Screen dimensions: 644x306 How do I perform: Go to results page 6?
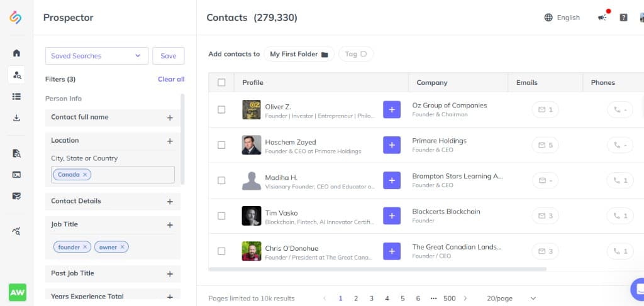[418, 298]
